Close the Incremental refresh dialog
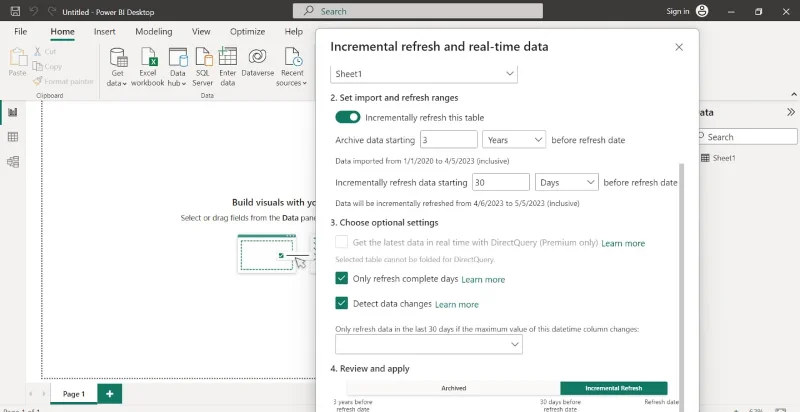Screen dimensions: 800x412 coord(679,47)
